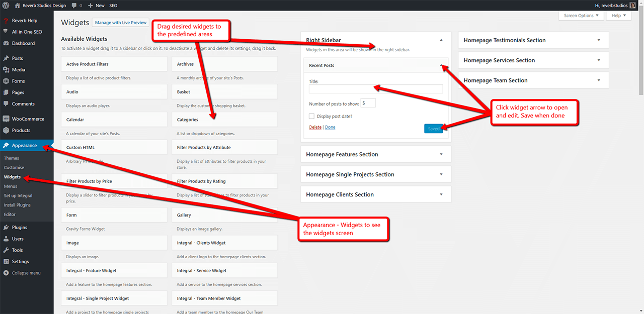644x314 pixels.
Task: Click the Number of posts field
Action: point(368,103)
